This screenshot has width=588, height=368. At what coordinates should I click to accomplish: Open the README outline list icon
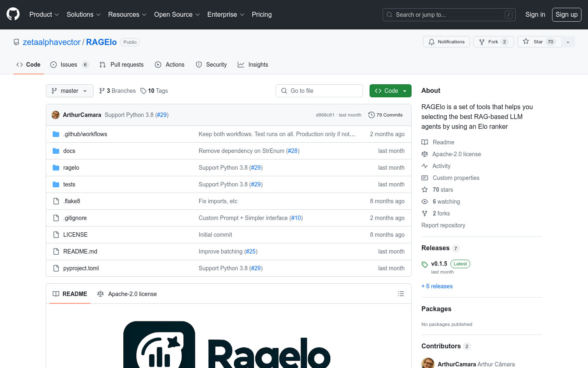click(x=401, y=294)
